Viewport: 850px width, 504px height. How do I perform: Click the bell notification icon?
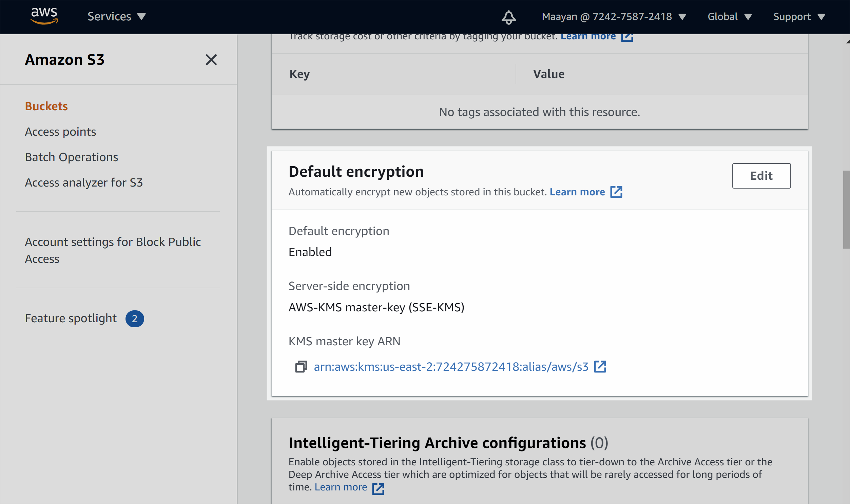[x=509, y=17]
